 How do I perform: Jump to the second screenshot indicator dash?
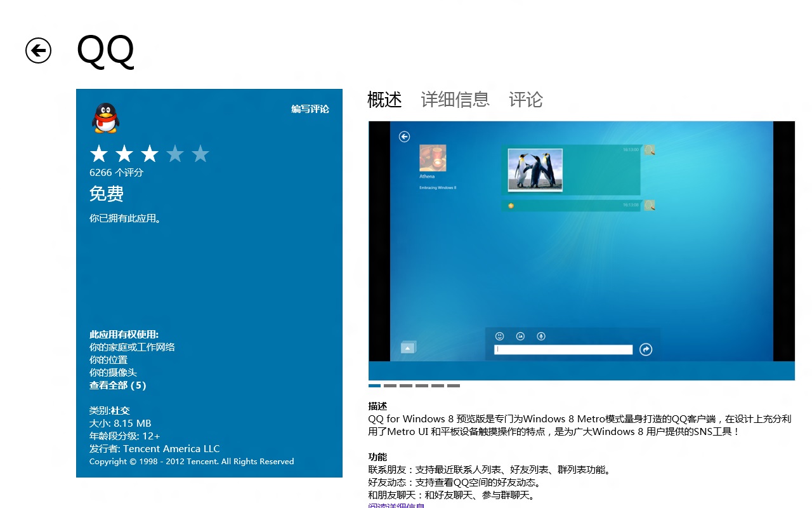click(x=390, y=385)
